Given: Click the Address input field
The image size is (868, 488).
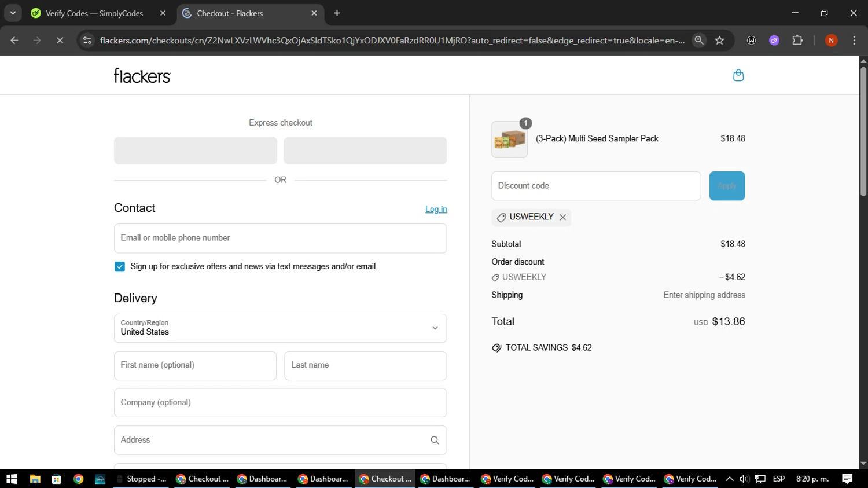Looking at the screenshot, I should [x=280, y=440].
